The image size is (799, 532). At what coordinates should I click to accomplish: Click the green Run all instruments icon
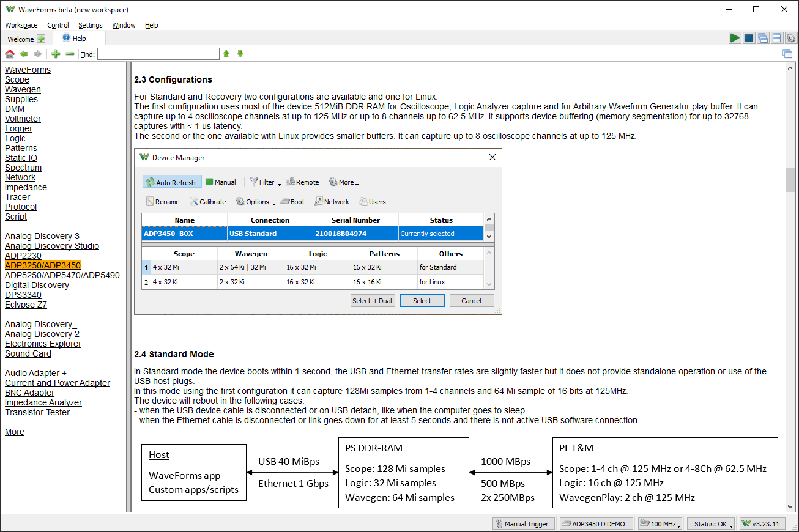pyautogui.click(x=735, y=38)
